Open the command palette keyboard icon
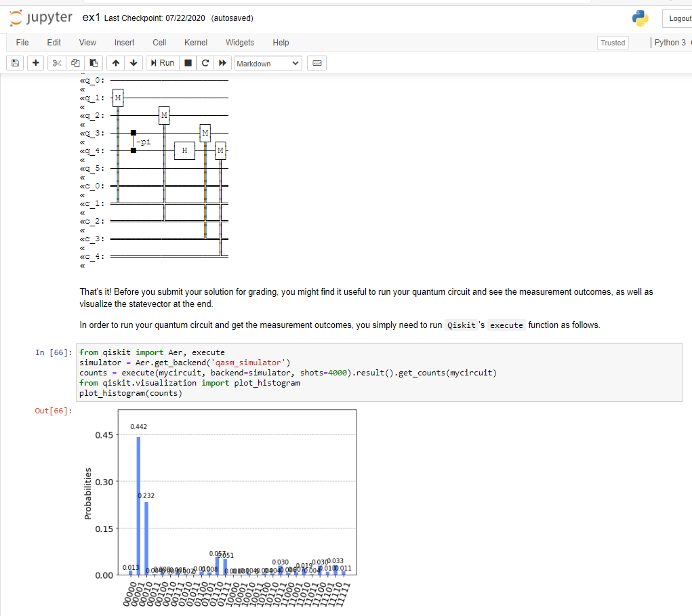 coord(316,63)
